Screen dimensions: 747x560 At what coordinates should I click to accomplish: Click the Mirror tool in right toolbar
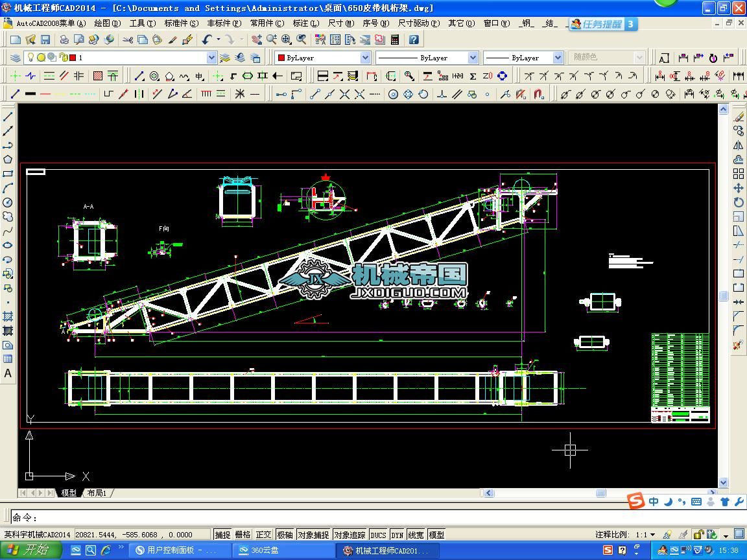pyautogui.click(x=739, y=145)
